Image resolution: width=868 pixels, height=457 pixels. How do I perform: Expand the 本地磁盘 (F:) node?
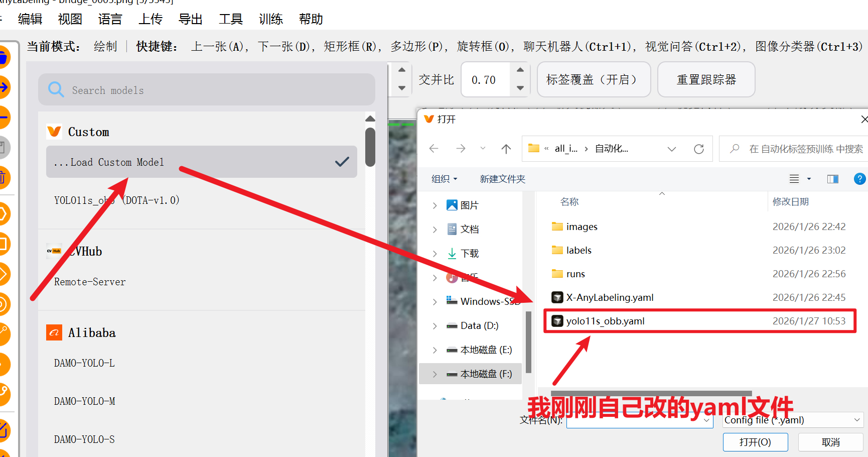click(435, 374)
